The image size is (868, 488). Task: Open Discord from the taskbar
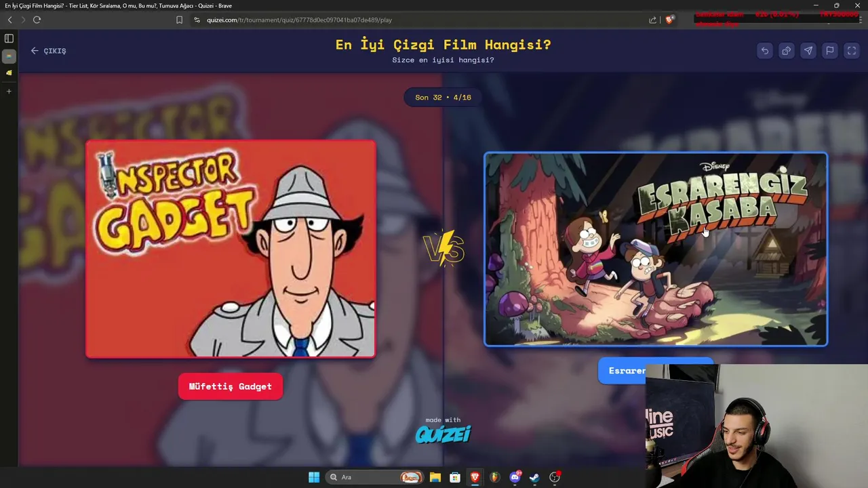point(515,477)
